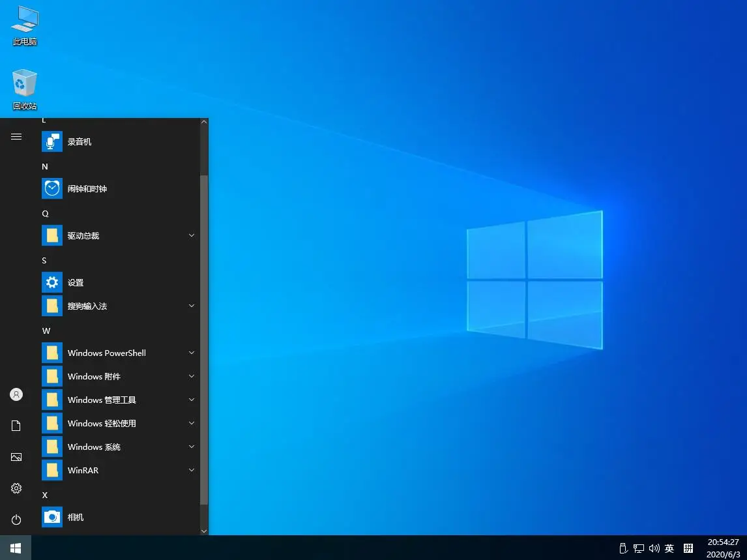
Task: Click the Windows 系统 folder icon
Action: point(52,447)
